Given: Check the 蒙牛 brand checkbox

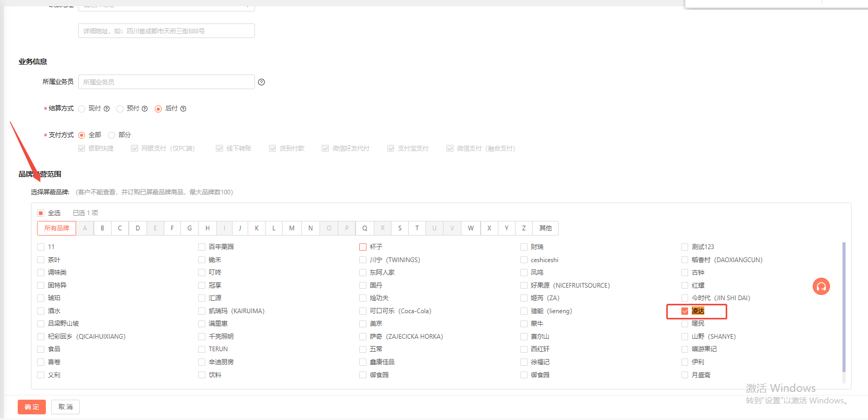Looking at the screenshot, I should [524, 324].
